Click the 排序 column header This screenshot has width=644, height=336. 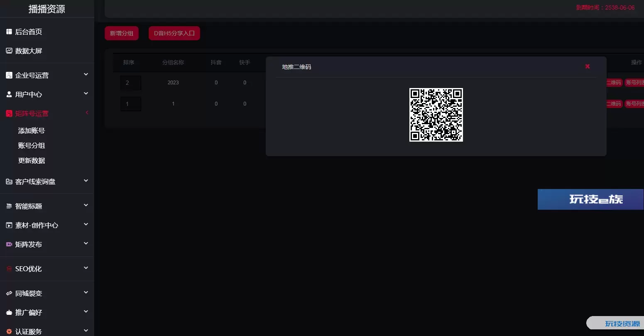click(x=129, y=62)
